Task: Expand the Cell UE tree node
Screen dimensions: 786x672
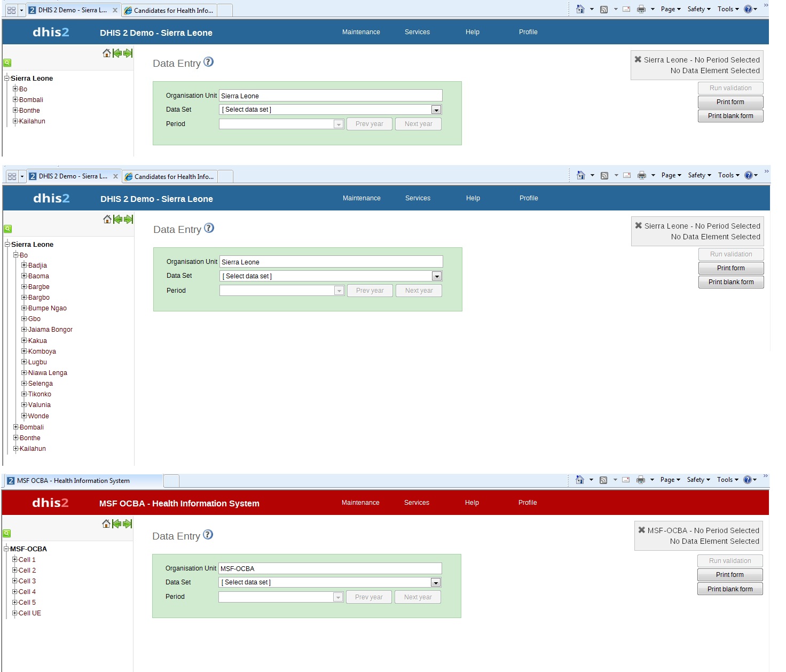Action: 15,613
